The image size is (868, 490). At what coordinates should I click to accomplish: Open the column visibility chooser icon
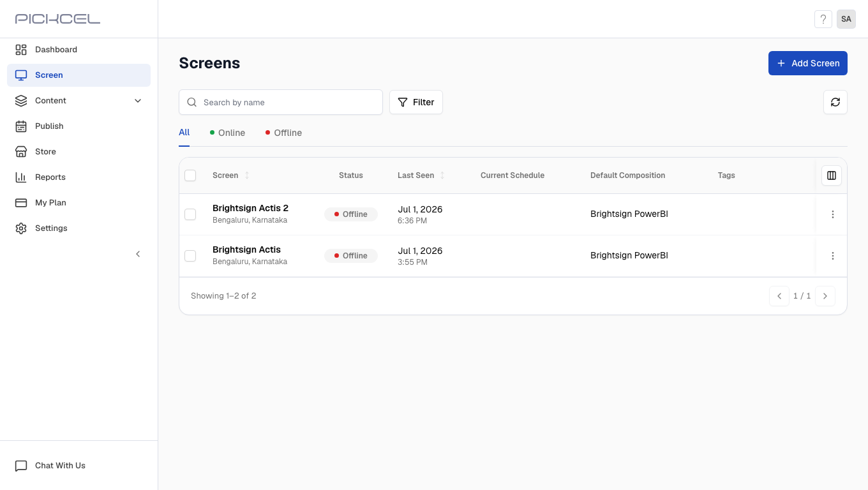[832, 175]
